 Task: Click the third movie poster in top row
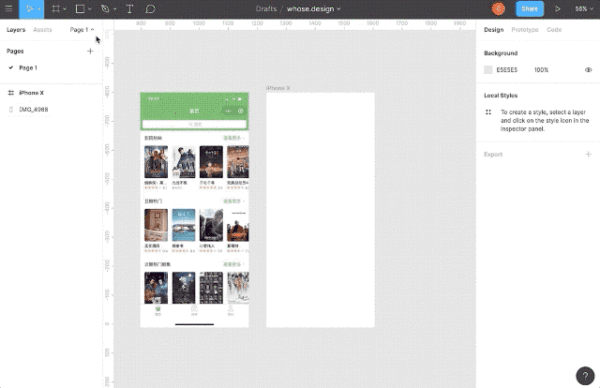211,162
